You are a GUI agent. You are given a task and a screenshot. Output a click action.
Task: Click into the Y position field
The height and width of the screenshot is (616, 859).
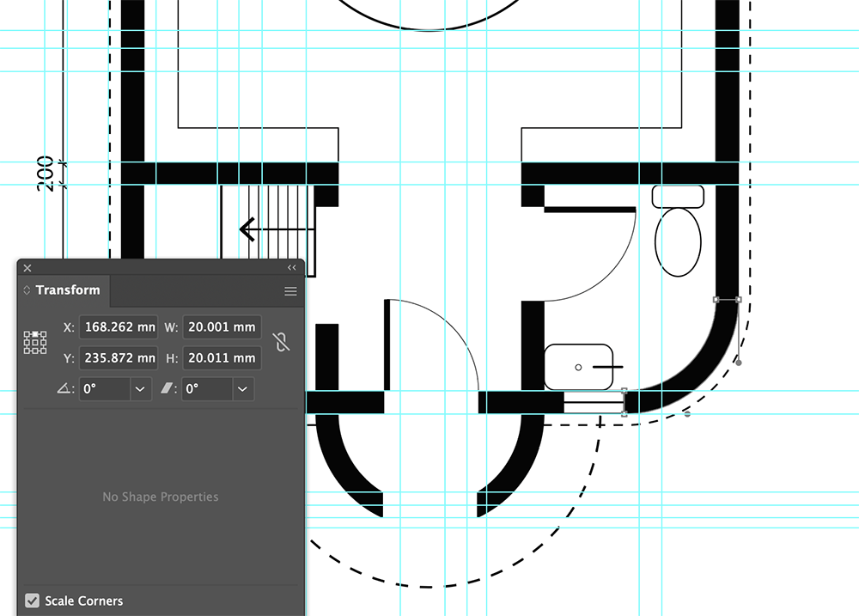pos(118,357)
